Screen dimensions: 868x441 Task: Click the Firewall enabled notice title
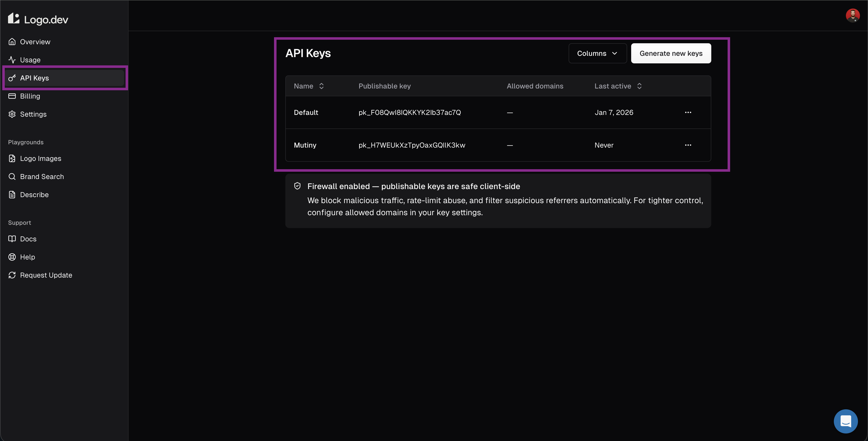click(x=413, y=186)
